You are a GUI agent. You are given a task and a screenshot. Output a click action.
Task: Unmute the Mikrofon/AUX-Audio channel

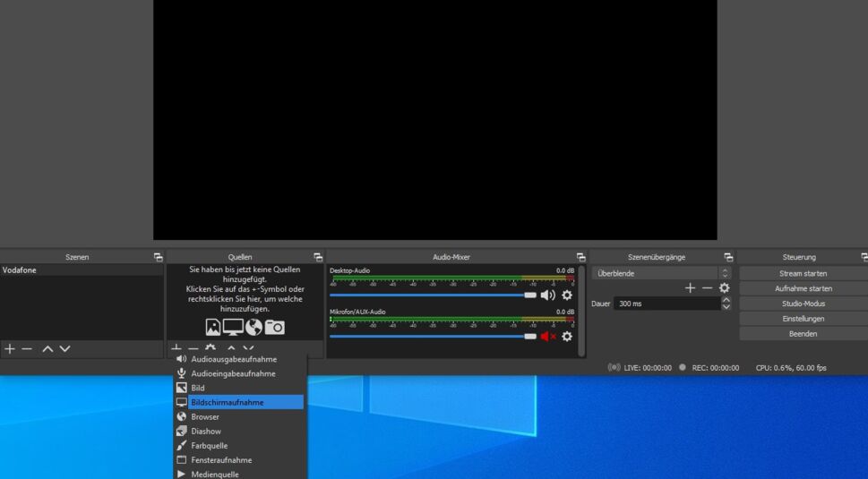[547, 337]
